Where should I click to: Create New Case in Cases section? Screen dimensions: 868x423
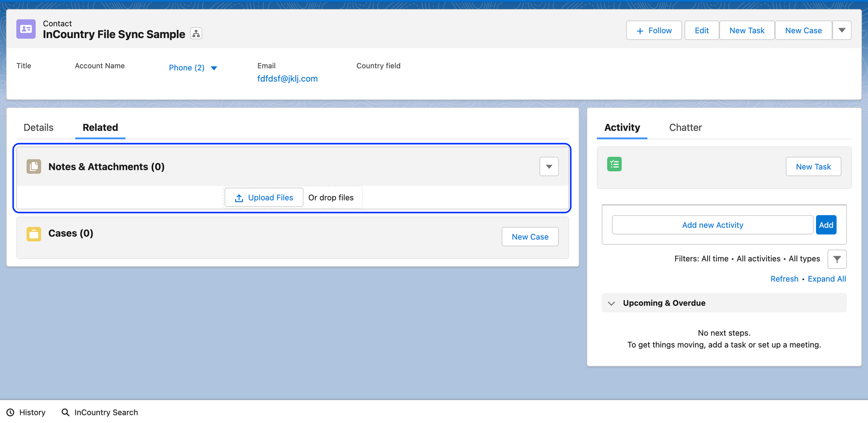(530, 237)
